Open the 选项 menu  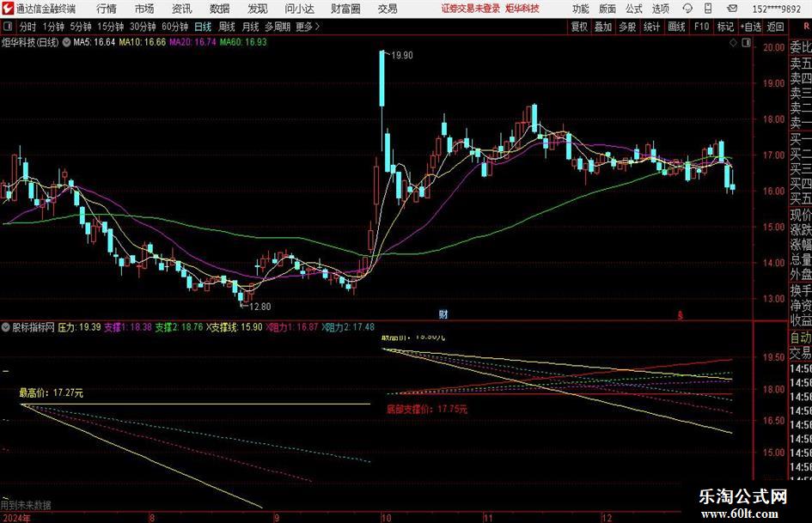(660, 9)
